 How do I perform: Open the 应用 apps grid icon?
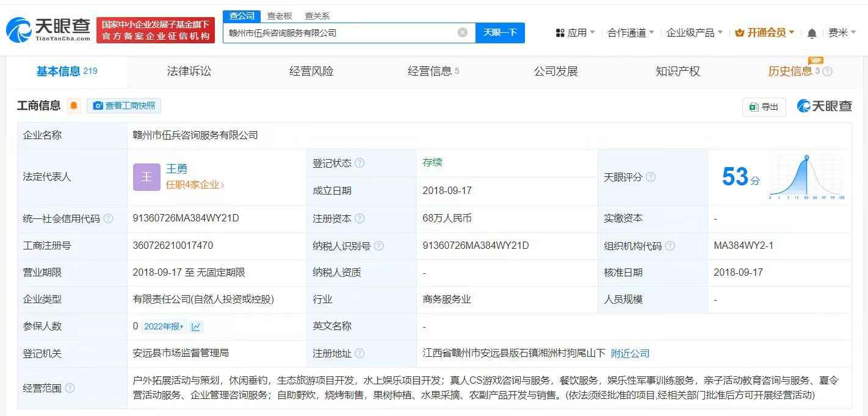(562, 32)
